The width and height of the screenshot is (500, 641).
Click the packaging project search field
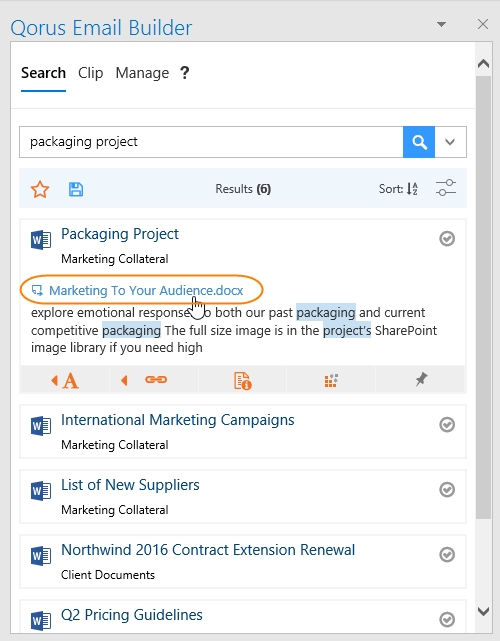211,142
